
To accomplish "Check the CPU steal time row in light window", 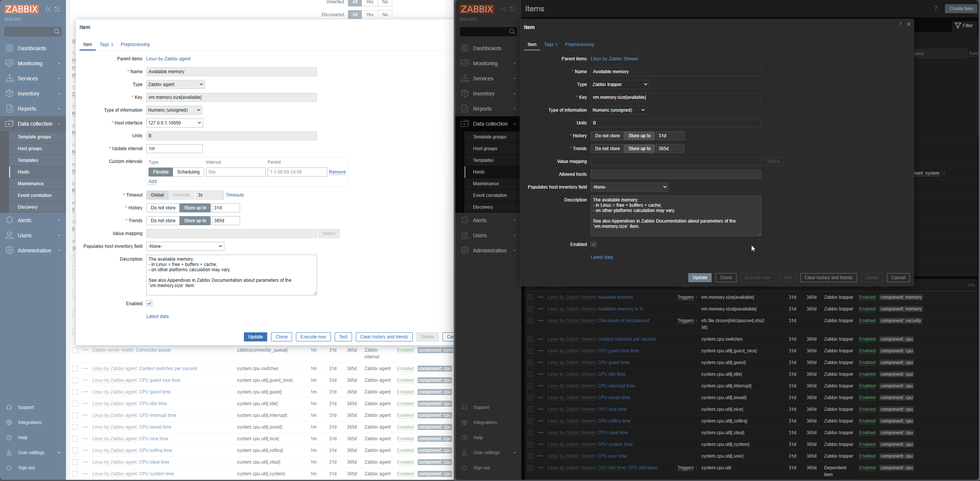I will [75, 463].
